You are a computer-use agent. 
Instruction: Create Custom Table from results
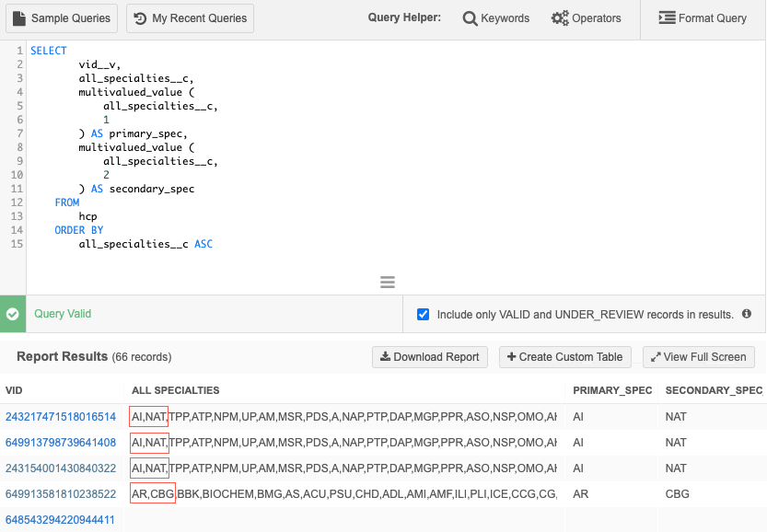coord(565,357)
